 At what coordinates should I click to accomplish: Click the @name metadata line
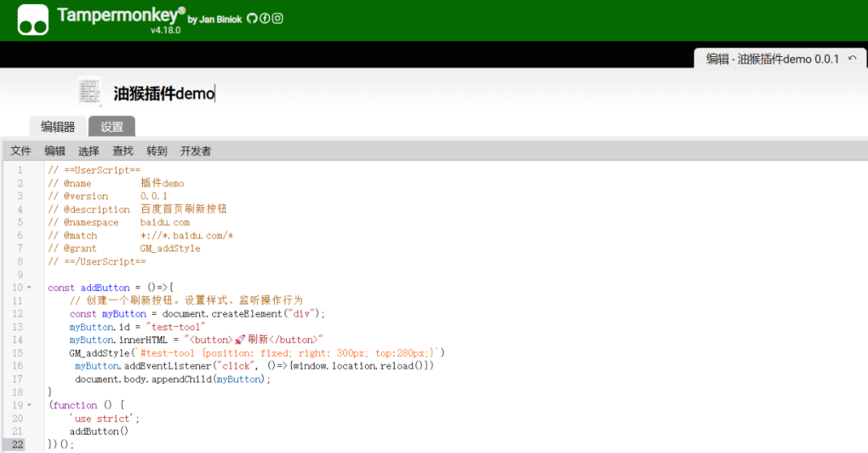(116, 183)
